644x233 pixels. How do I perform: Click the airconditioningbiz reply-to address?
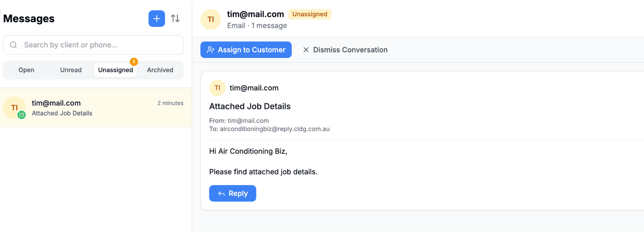[275, 129]
